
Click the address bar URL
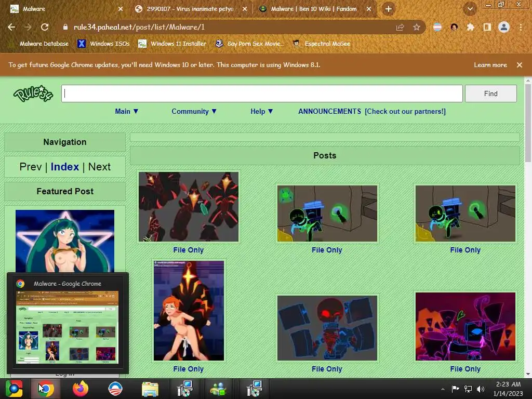139,27
